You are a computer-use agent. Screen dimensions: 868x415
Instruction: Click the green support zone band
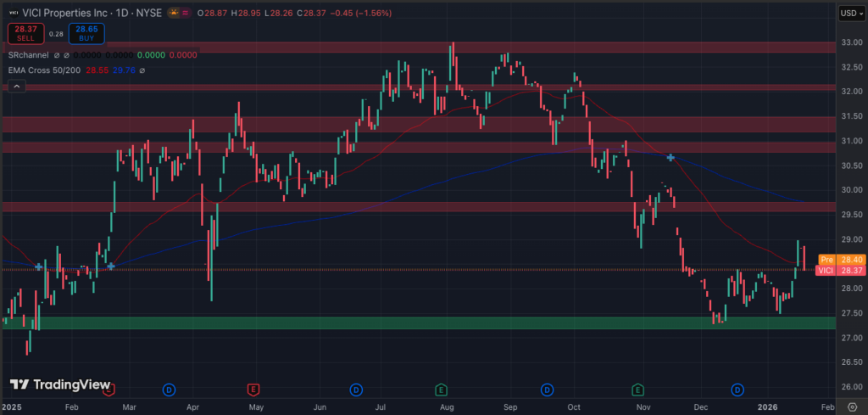[419, 322]
